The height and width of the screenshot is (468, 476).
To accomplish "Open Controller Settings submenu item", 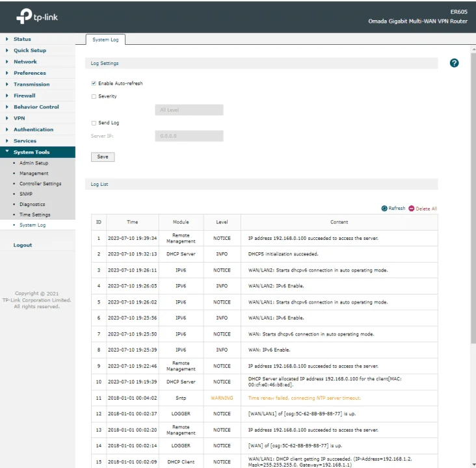I will 40,183.
